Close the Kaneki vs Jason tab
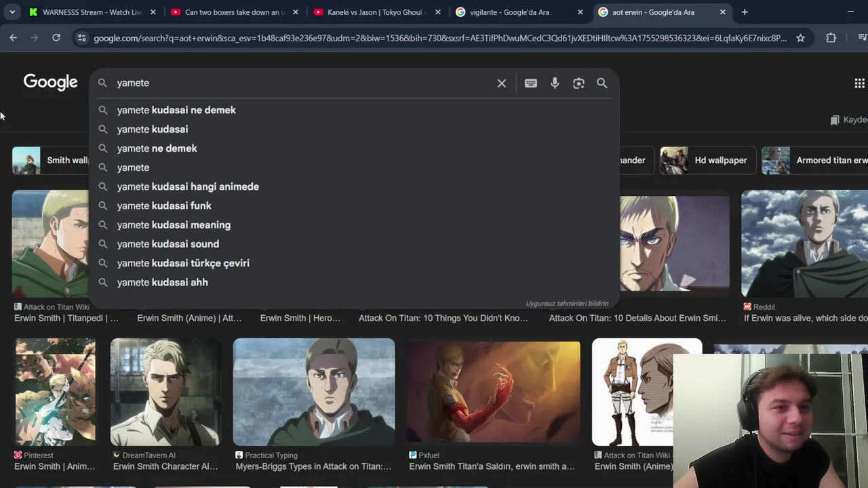This screenshot has width=868, height=488. click(437, 12)
